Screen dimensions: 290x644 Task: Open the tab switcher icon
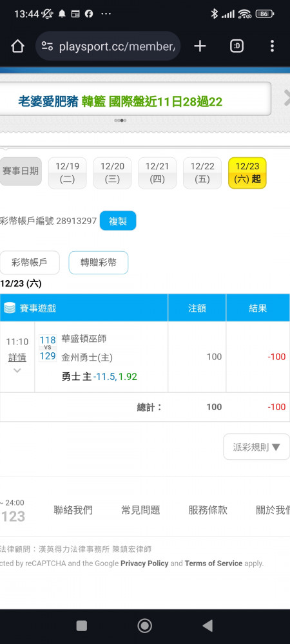[237, 46]
